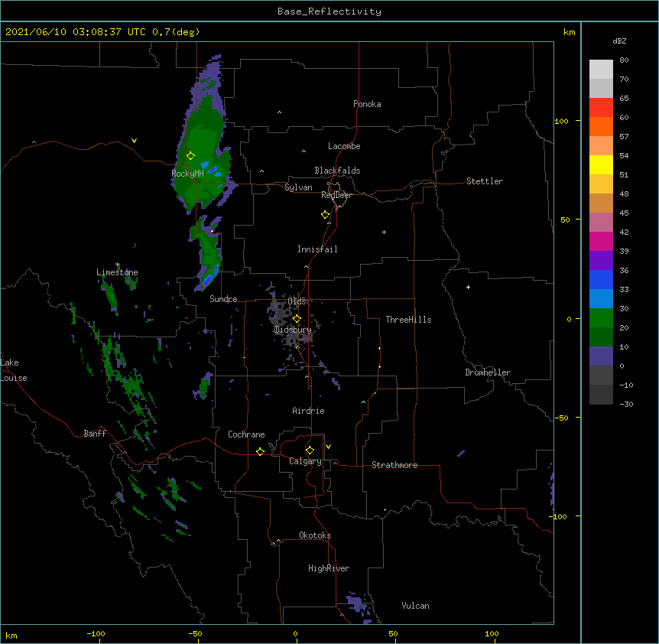659x644 pixels.
Task: Click the legend value 80
Action: 624,60
